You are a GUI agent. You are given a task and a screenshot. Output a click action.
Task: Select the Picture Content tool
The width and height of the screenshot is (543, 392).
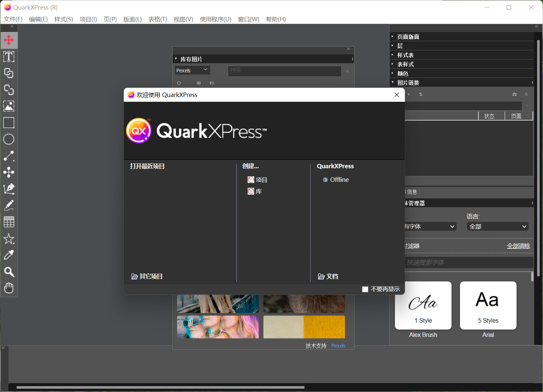click(x=9, y=106)
